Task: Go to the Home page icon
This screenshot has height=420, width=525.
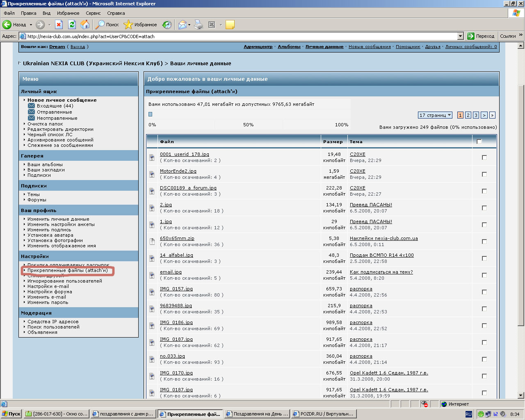Action: click(85, 25)
